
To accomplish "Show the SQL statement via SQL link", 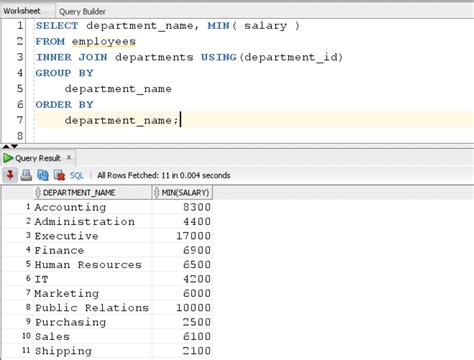I will [76, 175].
